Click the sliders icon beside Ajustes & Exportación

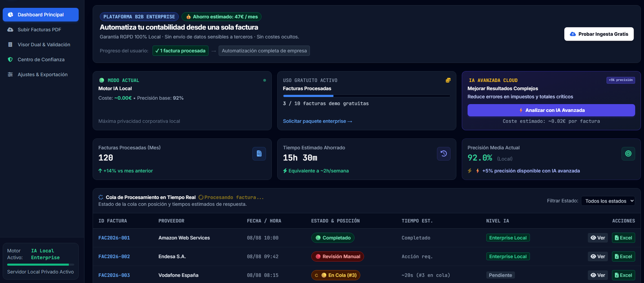click(x=10, y=74)
